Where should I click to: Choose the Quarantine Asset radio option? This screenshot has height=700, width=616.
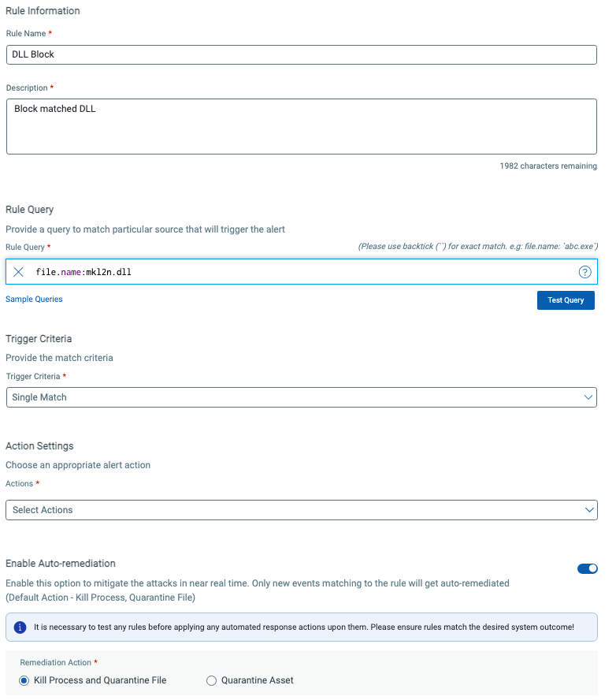pyautogui.click(x=211, y=680)
